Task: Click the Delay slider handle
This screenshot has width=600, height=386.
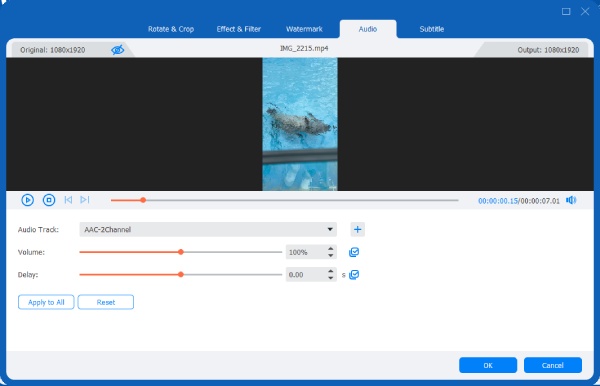Action: (x=181, y=275)
